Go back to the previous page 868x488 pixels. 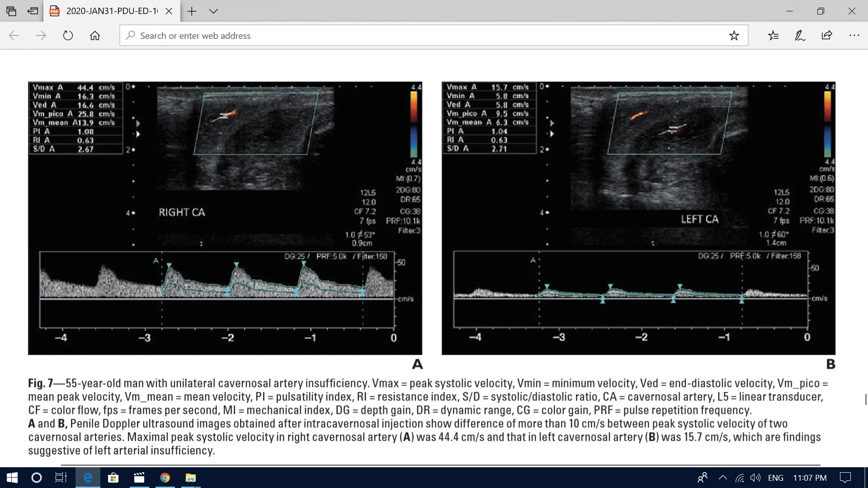14,36
